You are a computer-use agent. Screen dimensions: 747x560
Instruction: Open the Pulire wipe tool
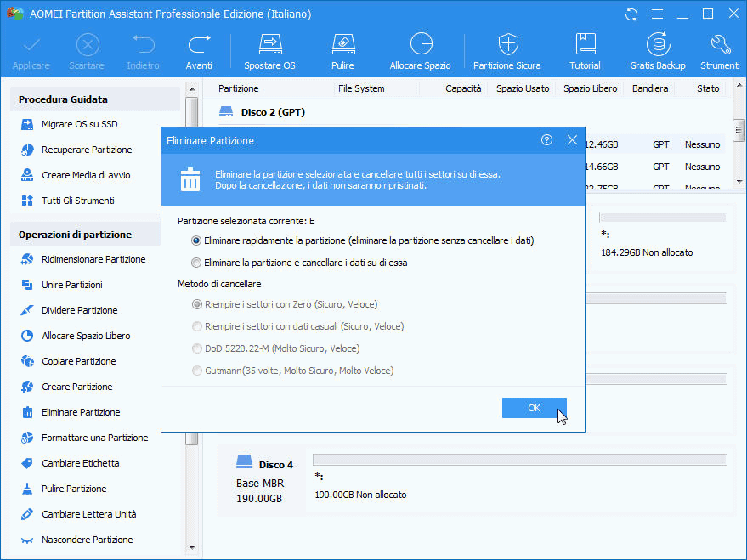coord(342,52)
